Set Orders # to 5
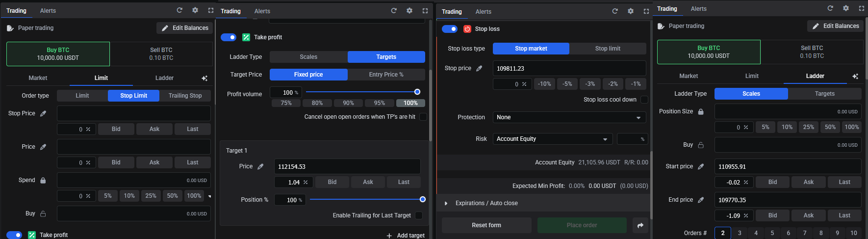 772,233
